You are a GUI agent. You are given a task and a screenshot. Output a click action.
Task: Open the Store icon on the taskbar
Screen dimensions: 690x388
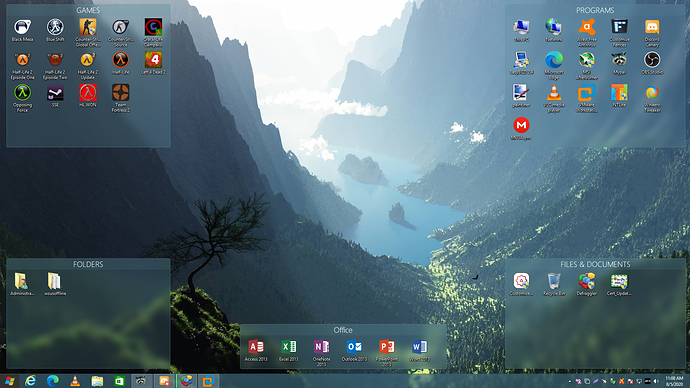[119, 381]
